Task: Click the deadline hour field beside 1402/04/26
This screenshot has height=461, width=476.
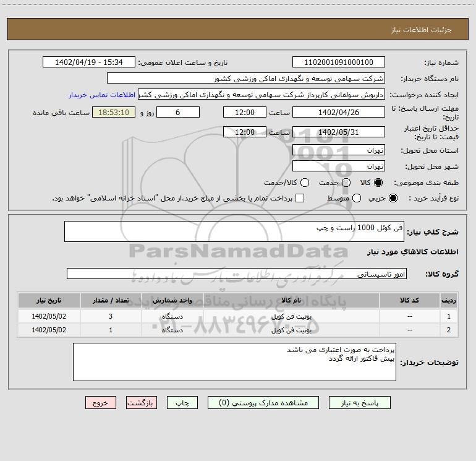Action: (x=245, y=112)
